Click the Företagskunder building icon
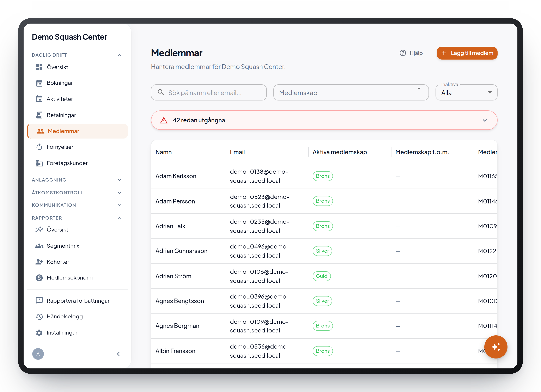The width and height of the screenshot is (541, 392). click(39, 163)
